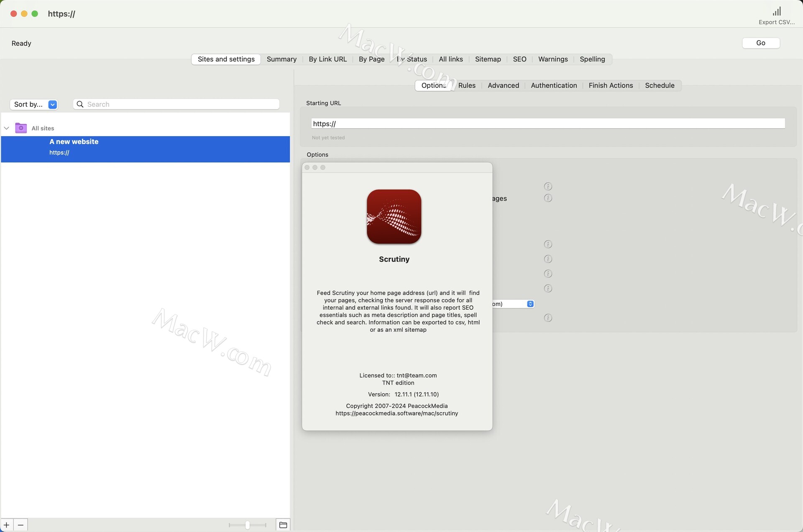This screenshot has width=803, height=532.
Task: Open the By Link URL tab
Action: (x=327, y=59)
